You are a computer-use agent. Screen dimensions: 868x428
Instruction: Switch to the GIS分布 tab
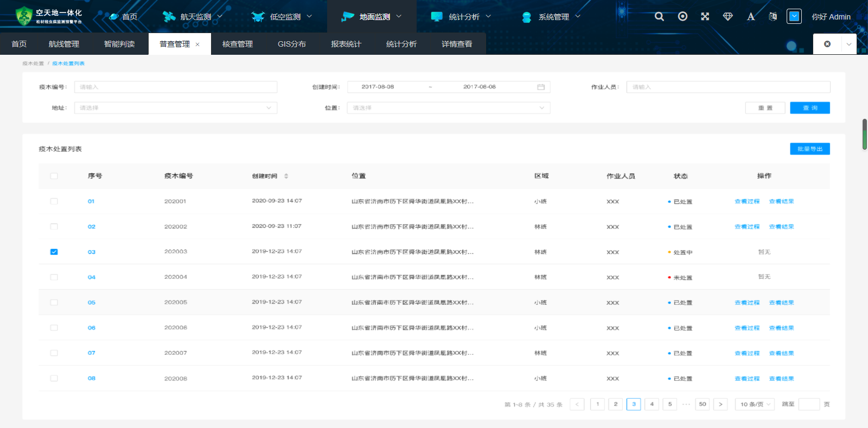click(292, 44)
